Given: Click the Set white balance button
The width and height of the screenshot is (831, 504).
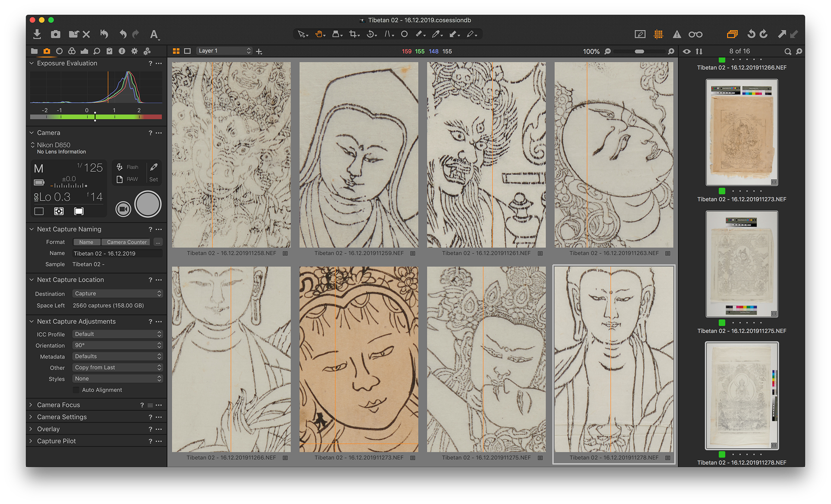Looking at the screenshot, I should [154, 173].
